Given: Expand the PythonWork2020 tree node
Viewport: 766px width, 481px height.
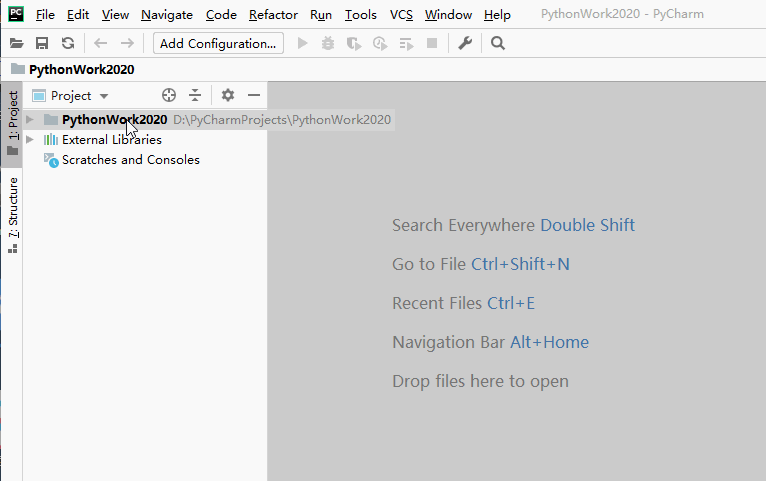Looking at the screenshot, I should click(x=30, y=119).
